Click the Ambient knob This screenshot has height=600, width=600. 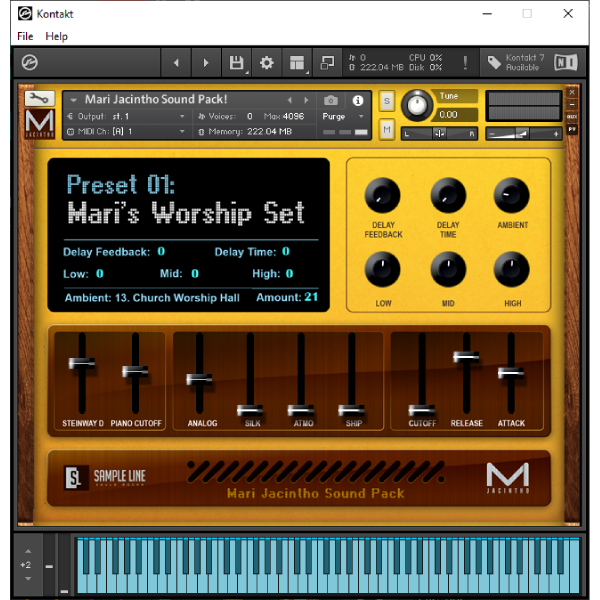[512, 196]
